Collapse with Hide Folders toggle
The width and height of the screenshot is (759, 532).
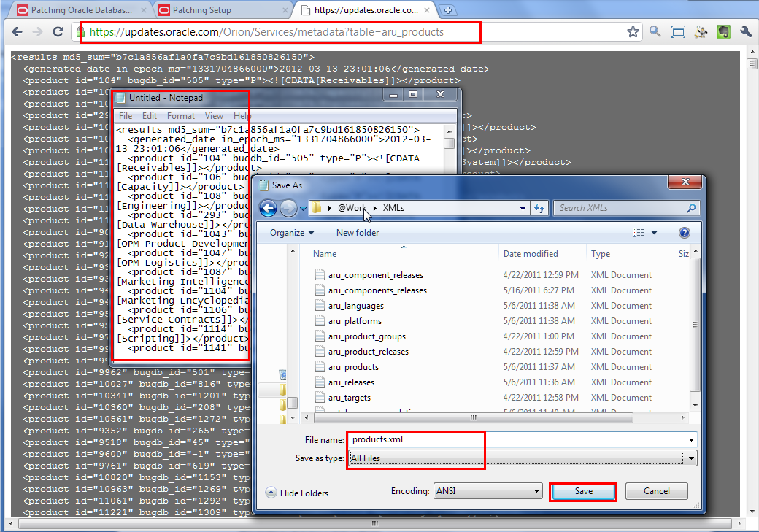[x=297, y=493]
